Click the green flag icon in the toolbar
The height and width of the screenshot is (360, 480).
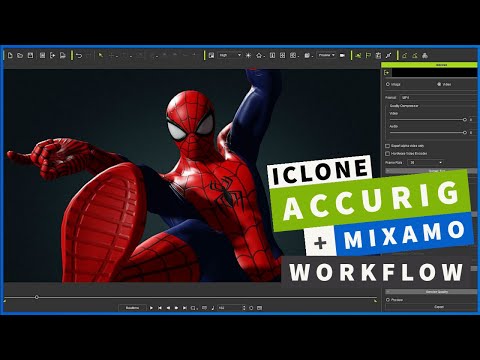(368, 55)
